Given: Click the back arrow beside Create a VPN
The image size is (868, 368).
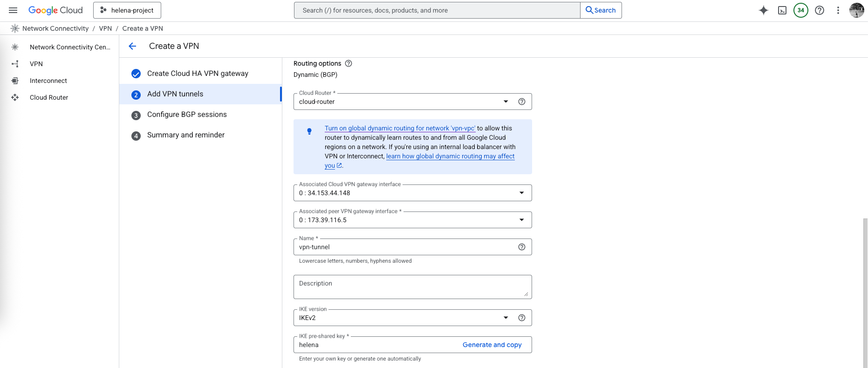Looking at the screenshot, I should tap(132, 46).
